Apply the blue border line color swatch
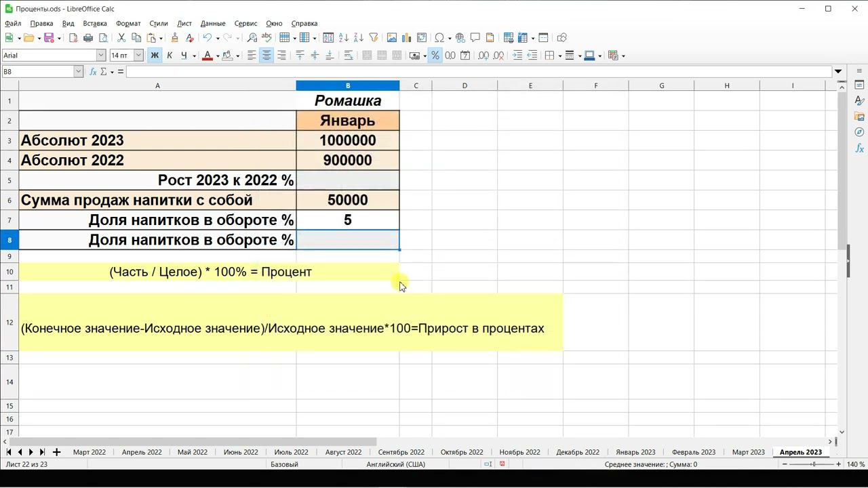Screen dimensions: 868x488 click(589, 56)
